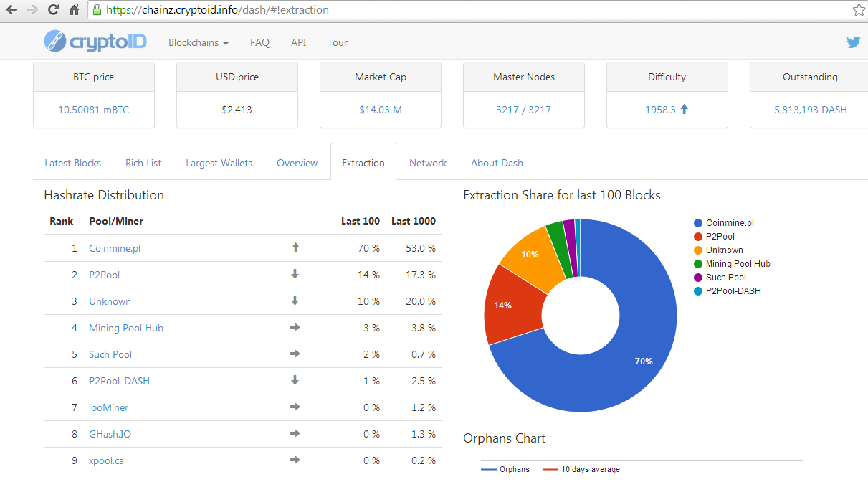Open the Such Pool link in the table
Viewport: 868px width, 482px height.
coord(110,354)
